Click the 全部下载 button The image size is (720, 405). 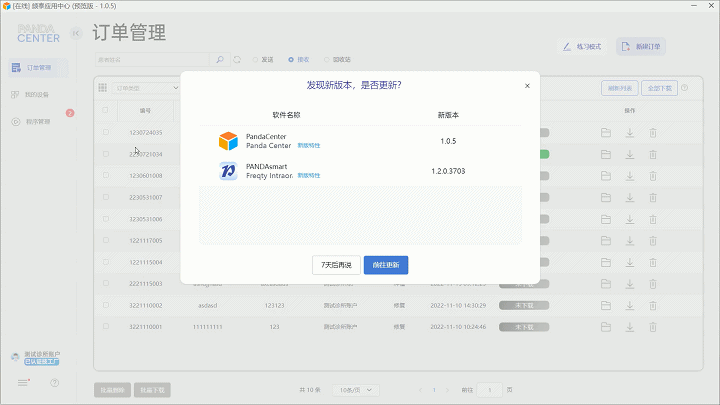click(x=659, y=88)
